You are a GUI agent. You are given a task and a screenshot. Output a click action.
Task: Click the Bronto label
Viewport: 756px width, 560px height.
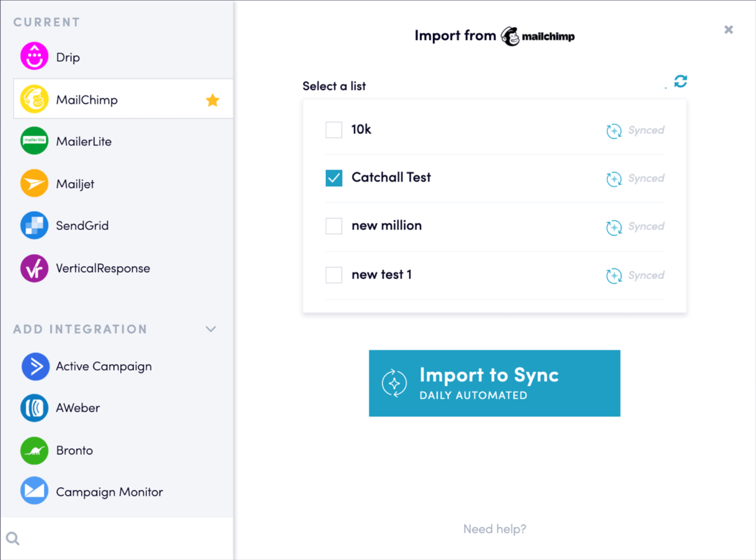[x=75, y=451]
